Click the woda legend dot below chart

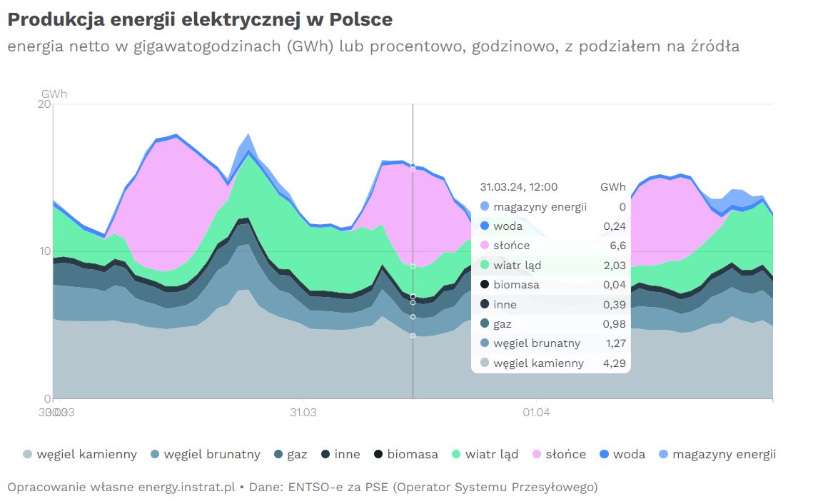click(604, 454)
